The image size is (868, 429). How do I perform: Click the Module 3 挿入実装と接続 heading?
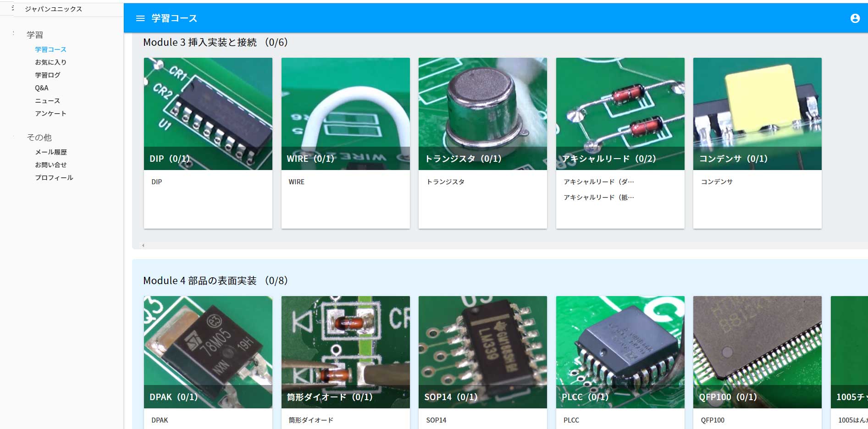pos(216,42)
